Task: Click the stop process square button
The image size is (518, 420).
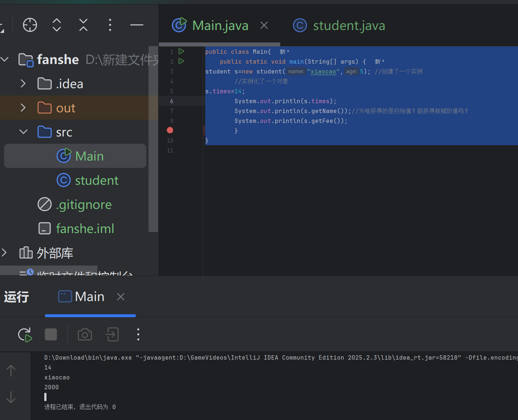Action: [x=51, y=334]
